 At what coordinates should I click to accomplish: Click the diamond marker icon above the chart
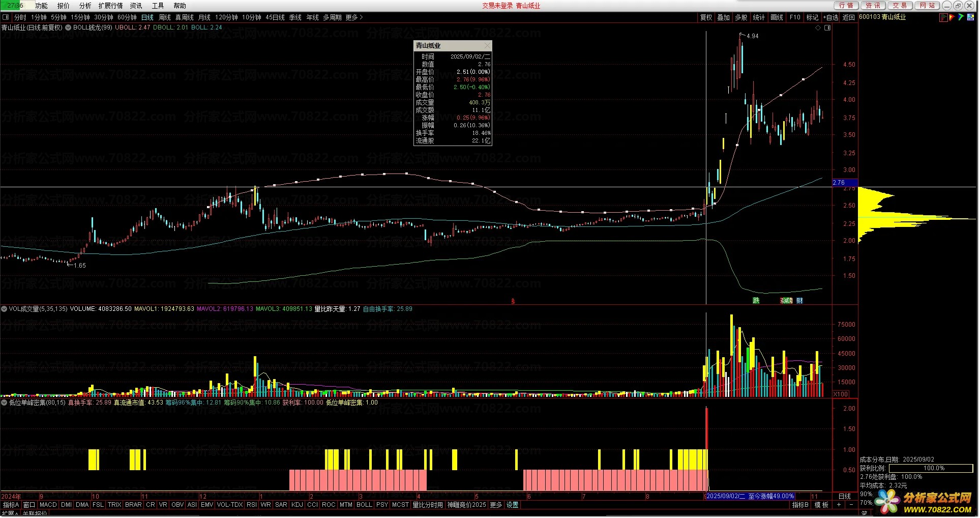pos(818,28)
